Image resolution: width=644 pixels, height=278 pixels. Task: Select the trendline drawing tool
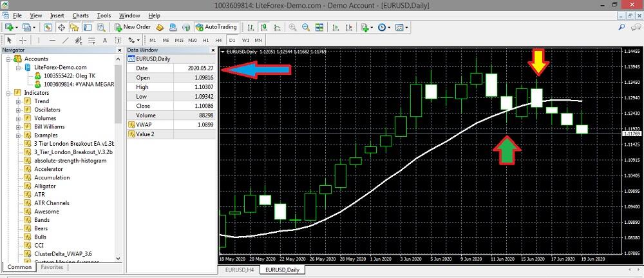(65, 40)
